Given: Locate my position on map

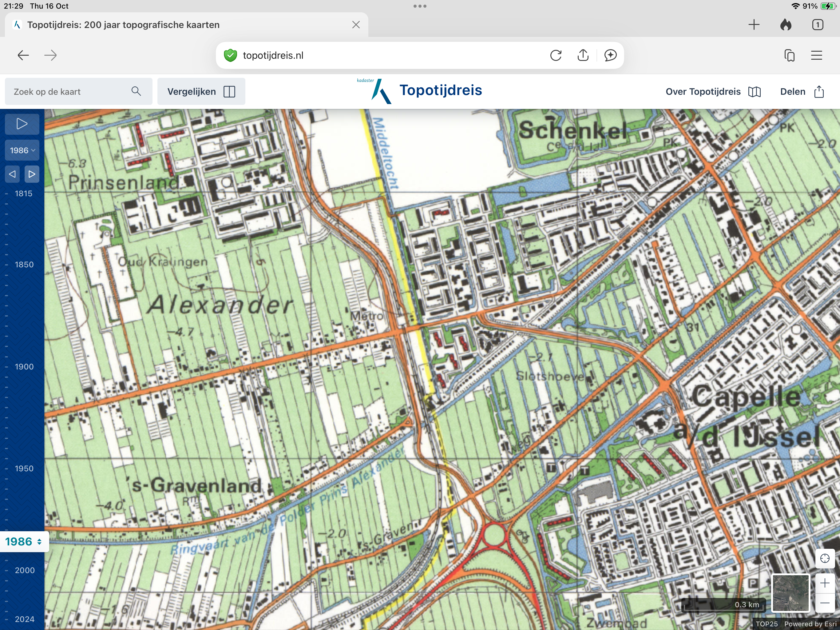Looking at the screenshot, I should click(824, 558).
